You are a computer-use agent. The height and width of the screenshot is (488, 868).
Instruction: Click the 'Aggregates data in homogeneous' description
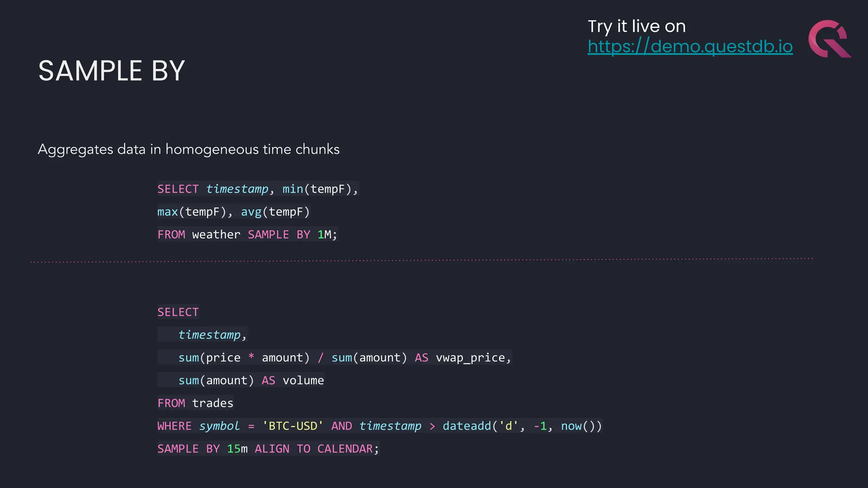coord(189,150)
